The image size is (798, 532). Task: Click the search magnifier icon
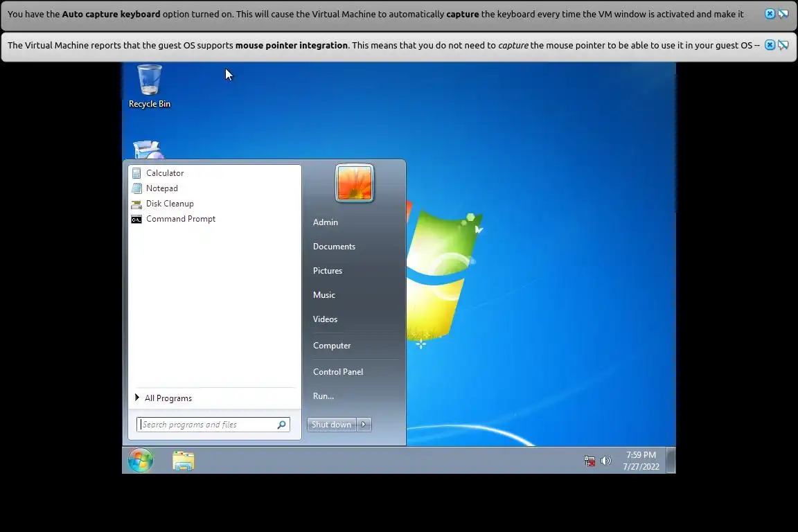pyautogui.click(x=281, y=425)
